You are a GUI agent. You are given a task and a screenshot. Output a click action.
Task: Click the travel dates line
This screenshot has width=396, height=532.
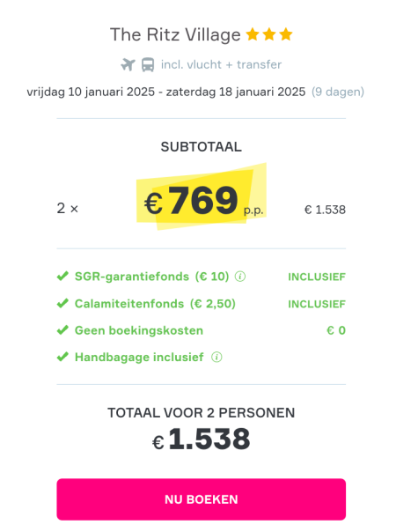[166, 92]
